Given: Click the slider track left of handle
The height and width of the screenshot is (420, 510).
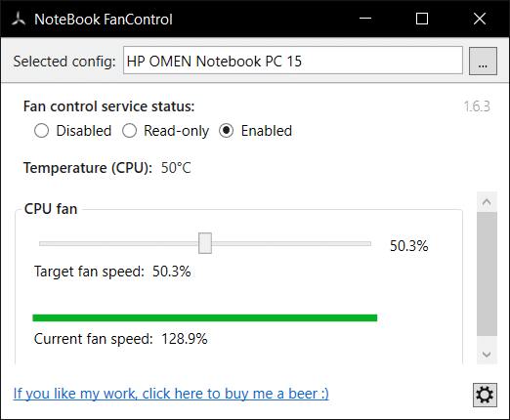Looking at the screenshot, I should tap(119, 243).
